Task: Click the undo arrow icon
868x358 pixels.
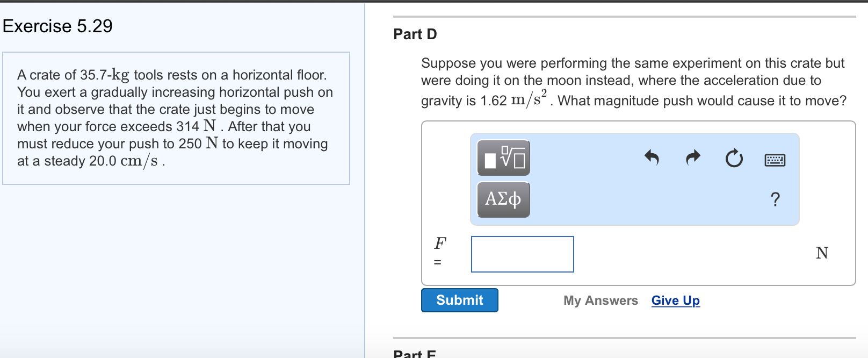Action: pos(651,158)
